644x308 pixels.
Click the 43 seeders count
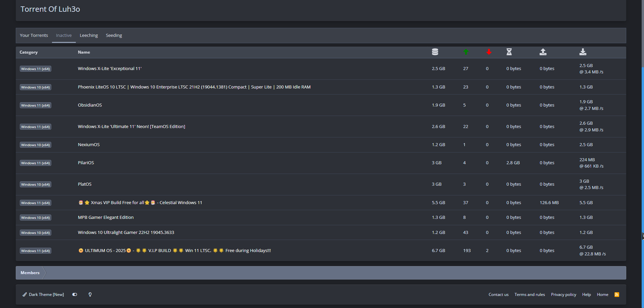[x=466, y=233]
